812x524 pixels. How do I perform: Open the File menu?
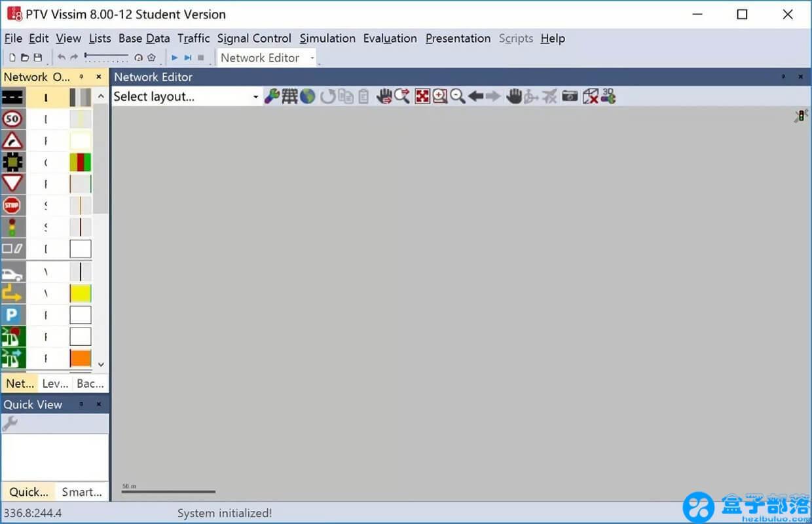pyautogui.click(x=13, y=39)
